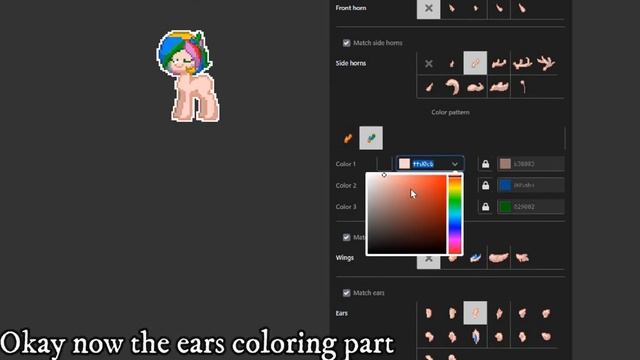Select the sixth ear style in top Ears row
Image resolution: width=640 pixels, height=360 pixels.
(x=546, y=313)
